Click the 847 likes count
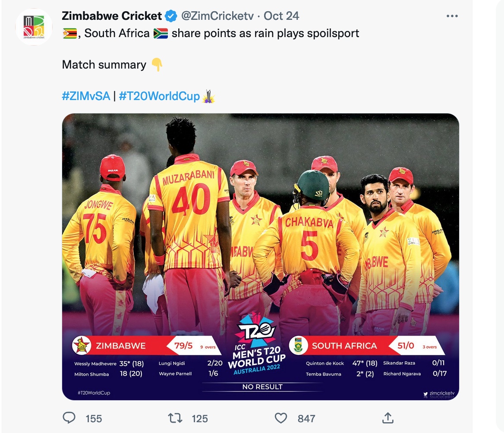Screen dimensions: 504x433 pos(306,418)
